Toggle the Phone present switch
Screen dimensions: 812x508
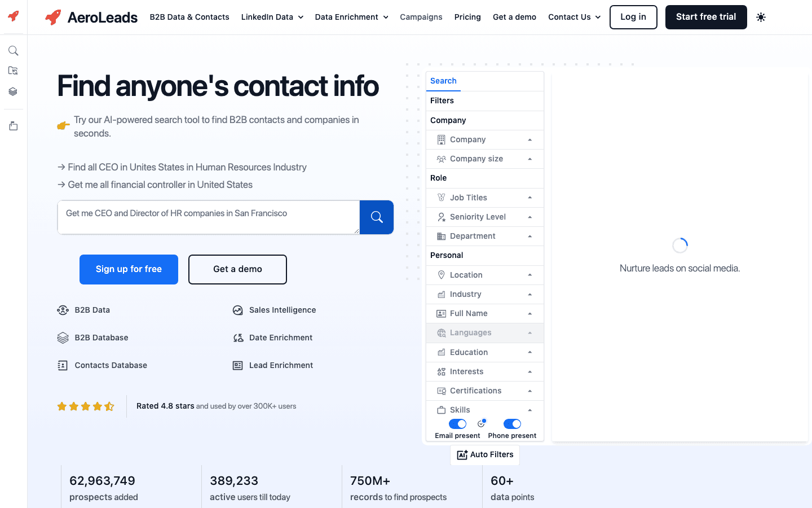point(512,424)
